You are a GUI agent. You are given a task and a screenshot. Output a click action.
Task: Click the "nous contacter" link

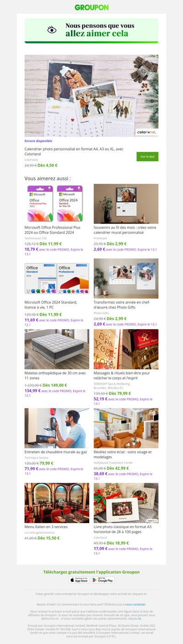135,604
